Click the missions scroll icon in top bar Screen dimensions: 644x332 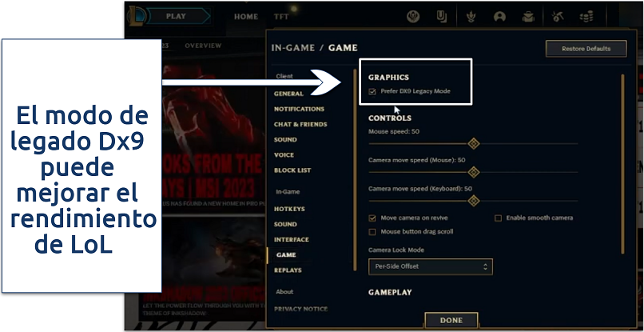coord(442,17)
